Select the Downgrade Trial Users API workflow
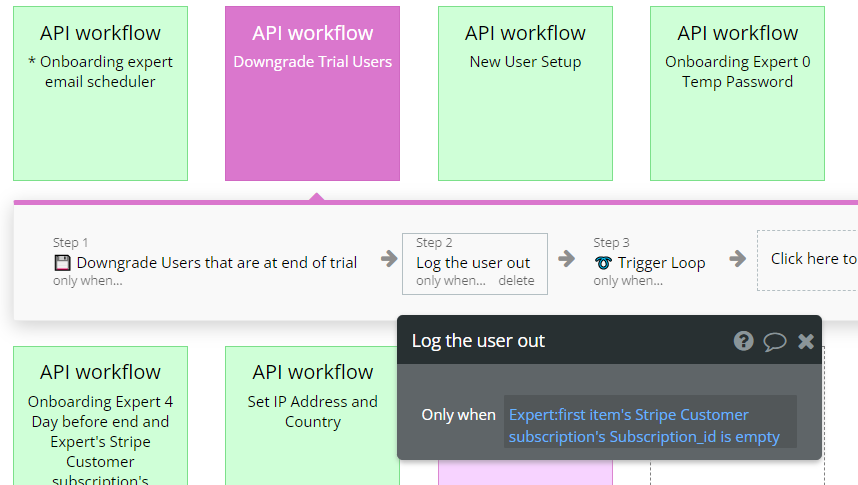 [x=312, y=93]
